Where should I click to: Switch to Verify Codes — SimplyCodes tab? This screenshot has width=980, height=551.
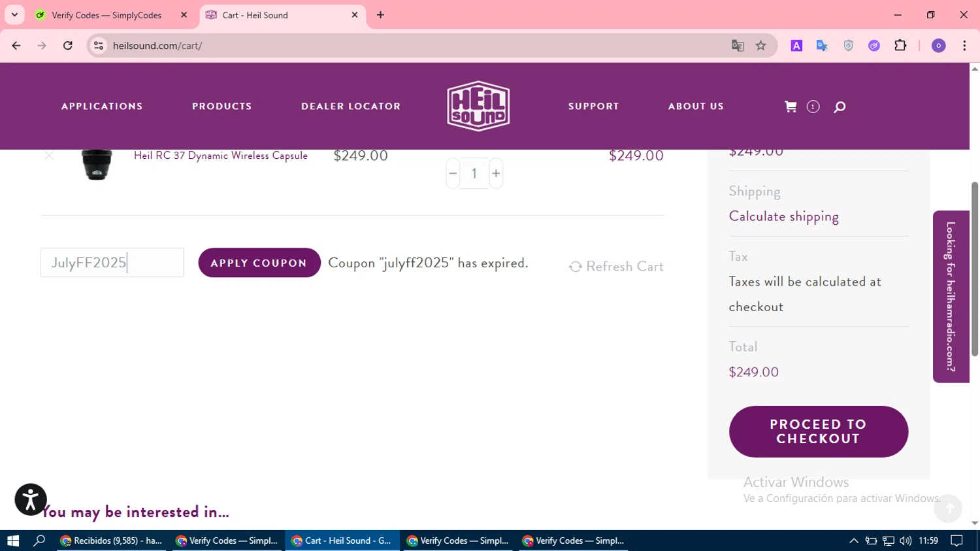click(106, 15)
